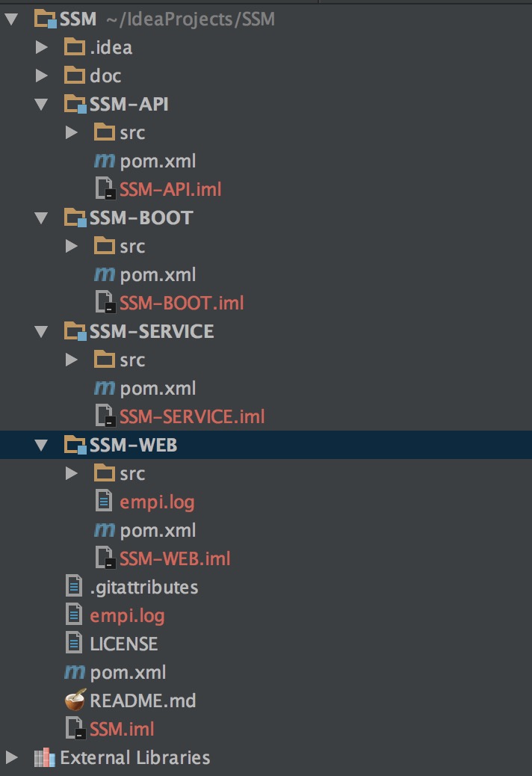532x776 pixels.
Task: Select SSM-BOOT.iml file
Action: (182, 303)
